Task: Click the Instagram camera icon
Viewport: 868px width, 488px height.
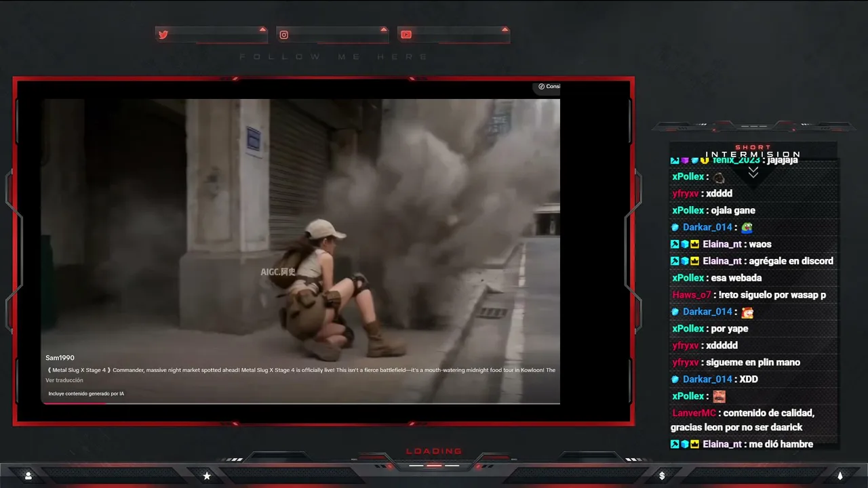Action: (x=284, y=35)
